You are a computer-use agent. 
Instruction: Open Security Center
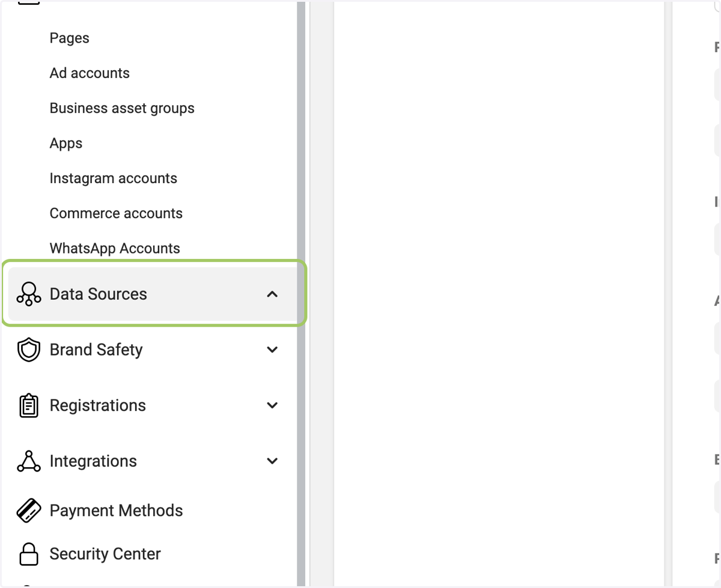[105, 554]
